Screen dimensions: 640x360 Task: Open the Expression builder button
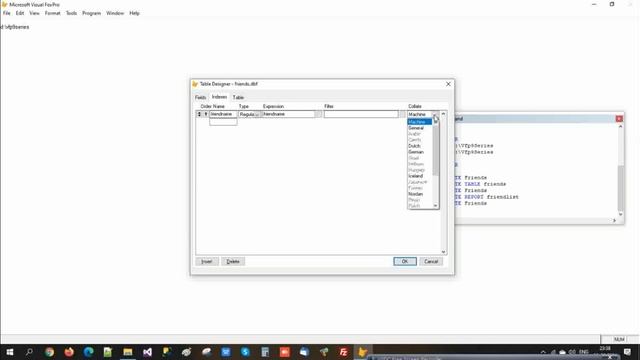[x=318, y=114]
